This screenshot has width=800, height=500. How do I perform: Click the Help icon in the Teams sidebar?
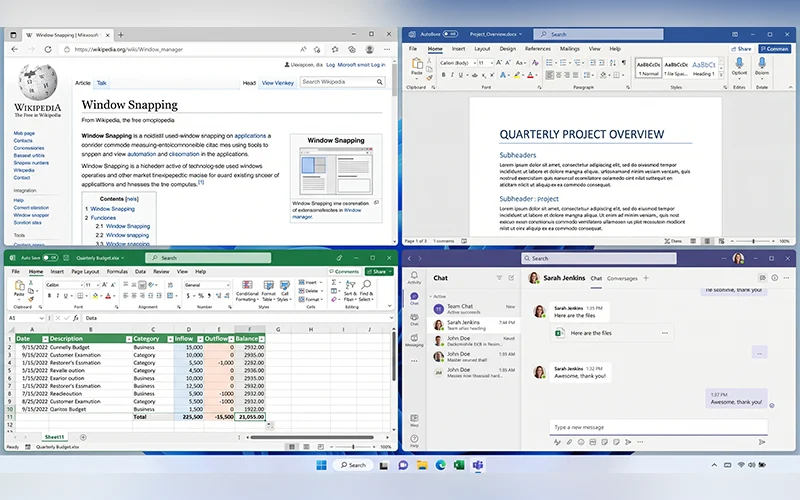414,440
